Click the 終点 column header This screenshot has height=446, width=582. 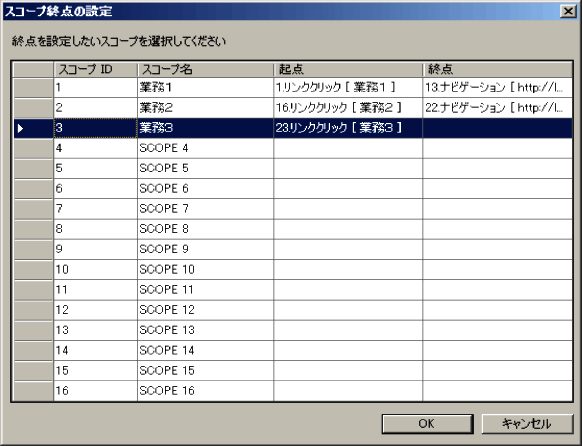pyautogui.click(x=498, y=69)
